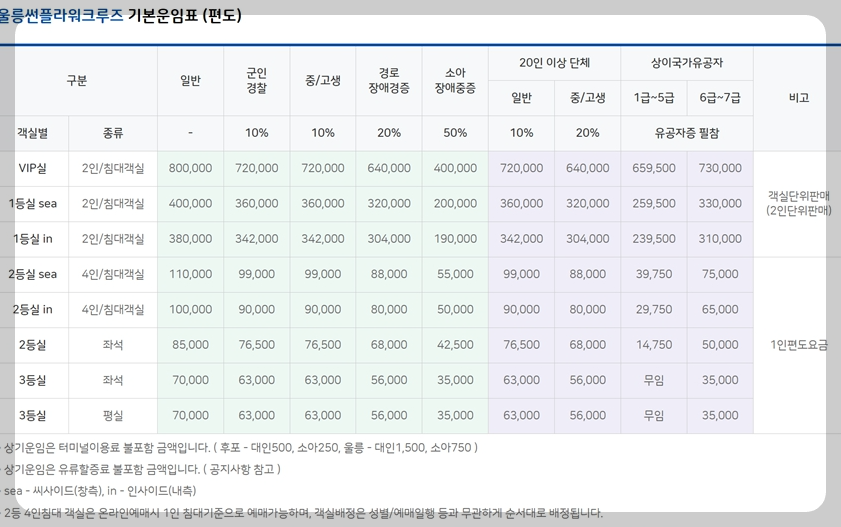The width and height of the screenshot is (841, 527).
Task: Click the 2등실 in '100,000' fare
Action: coord(190,310)
